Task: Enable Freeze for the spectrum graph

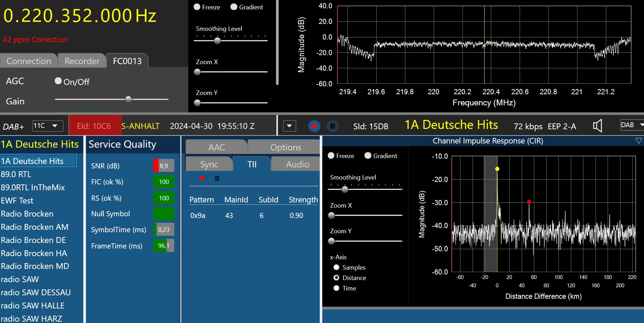Action: tap(197, 7)
